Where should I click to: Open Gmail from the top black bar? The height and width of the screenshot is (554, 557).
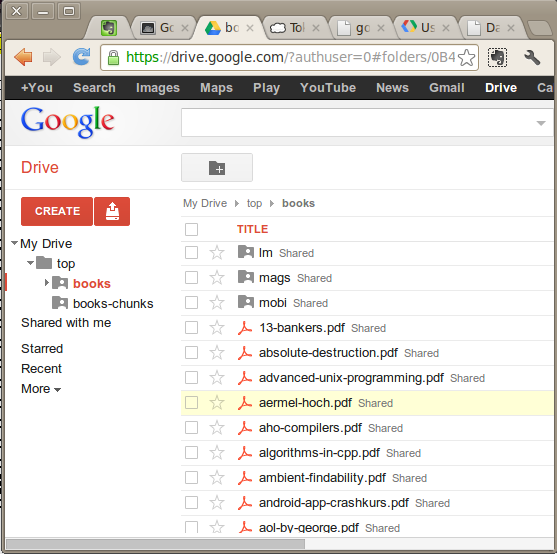click(x=447, y=88)
